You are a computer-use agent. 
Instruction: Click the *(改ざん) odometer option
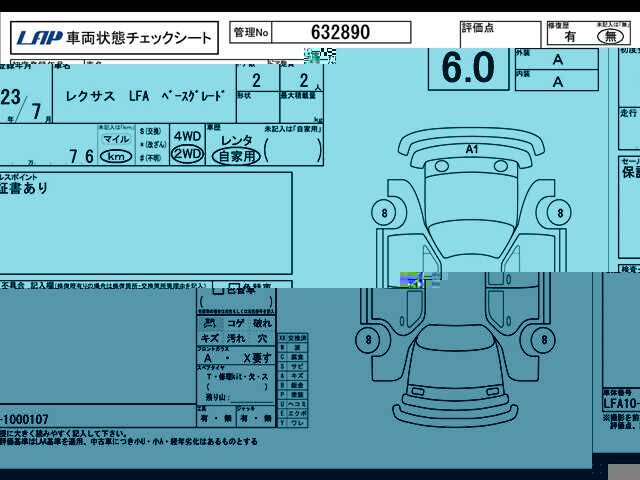click(152, 144)
